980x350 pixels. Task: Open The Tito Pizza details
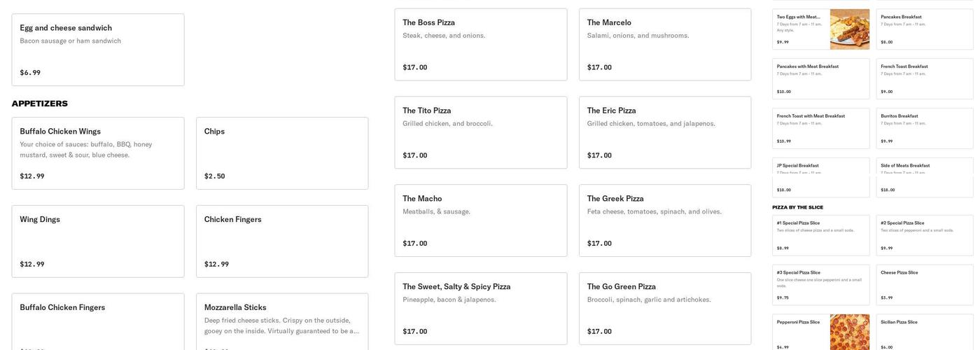point(481,132)
